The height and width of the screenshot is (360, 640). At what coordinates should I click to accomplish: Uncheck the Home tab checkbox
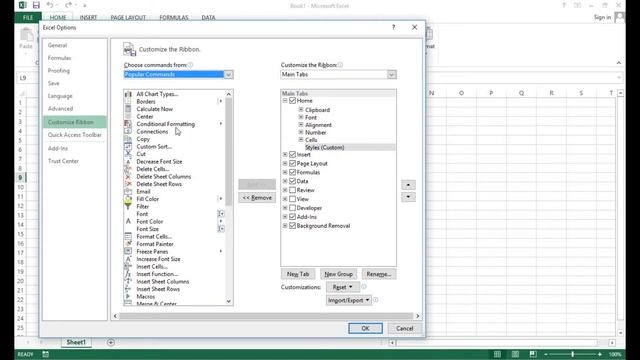292,100
